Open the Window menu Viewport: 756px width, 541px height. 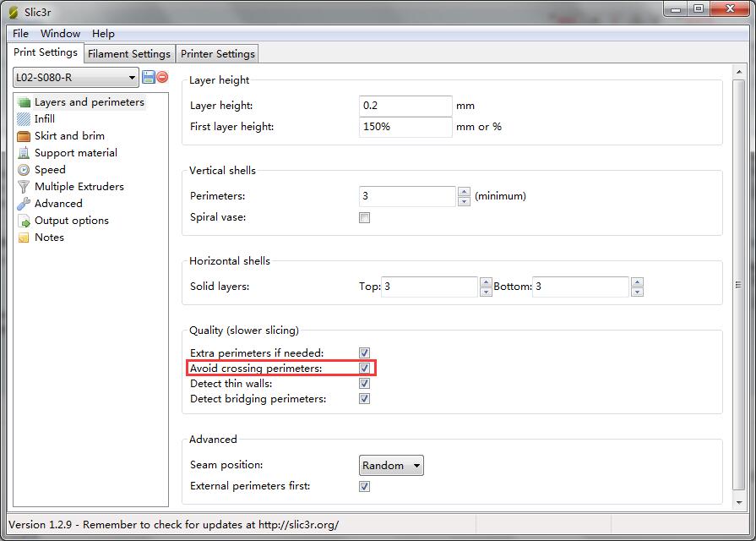[x=60, y=33]
